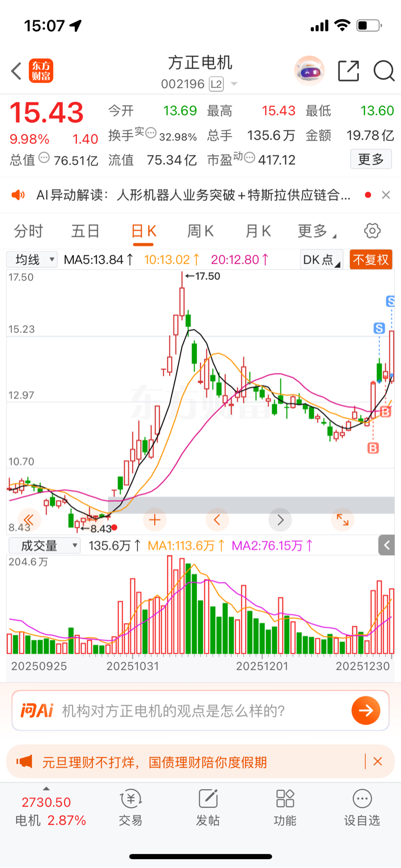Dismiss the AI异动解读 banner

click(x=386, y=195)
